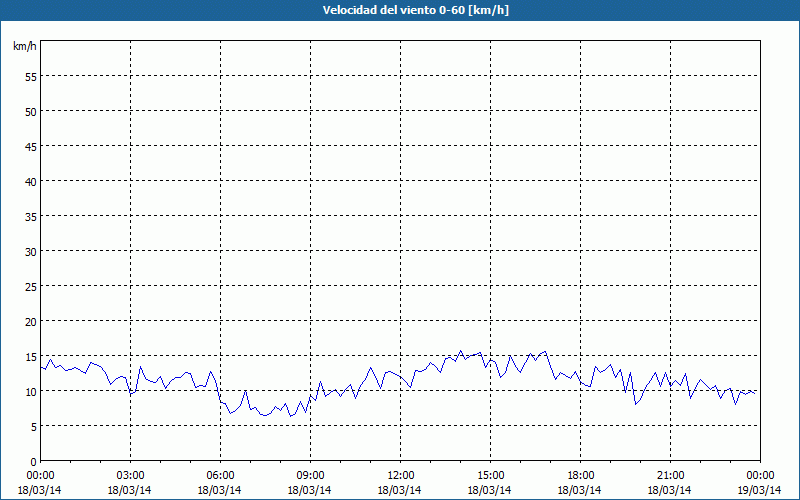Viewport: 800px width, 500px height.
Task: Click the 25 value on the y-axis
Action: pos(31,287)
